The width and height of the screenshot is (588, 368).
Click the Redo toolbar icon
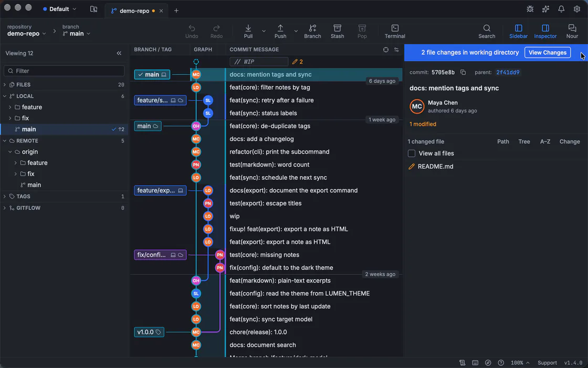(216, 28)
